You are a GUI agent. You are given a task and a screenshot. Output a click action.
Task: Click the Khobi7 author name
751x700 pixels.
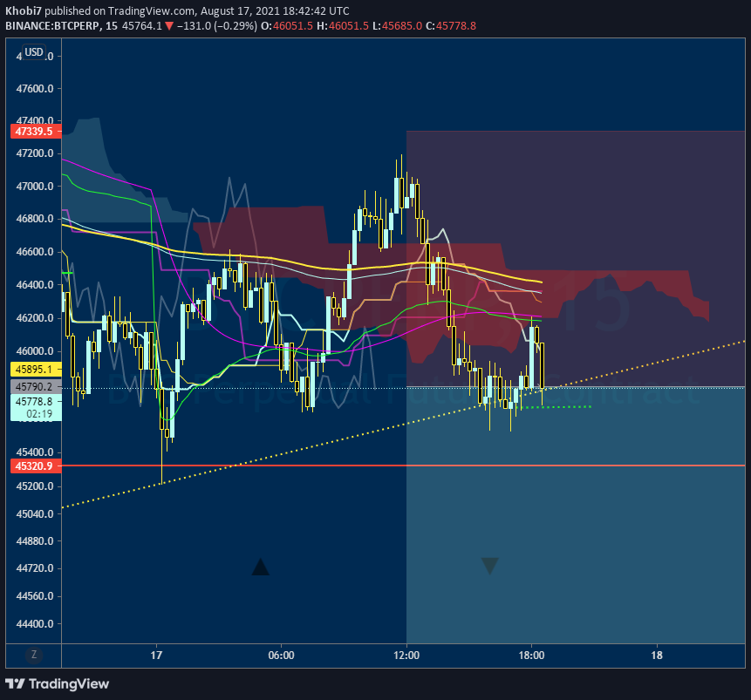(x=24, y=10)
